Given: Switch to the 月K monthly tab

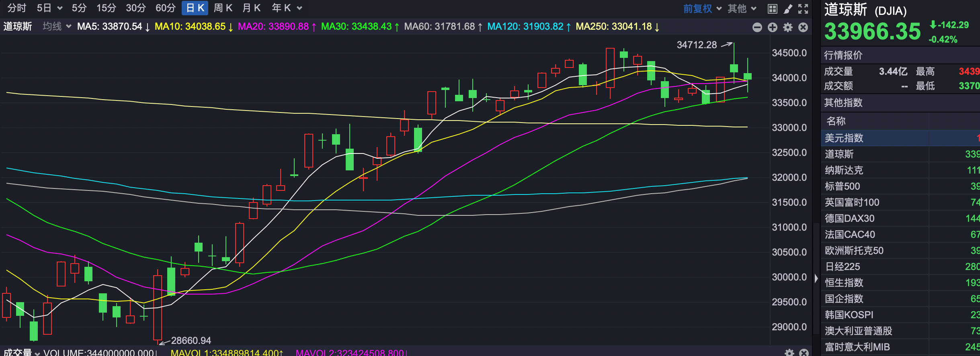Looking at the screenshot, I should (x=252, y=8).
